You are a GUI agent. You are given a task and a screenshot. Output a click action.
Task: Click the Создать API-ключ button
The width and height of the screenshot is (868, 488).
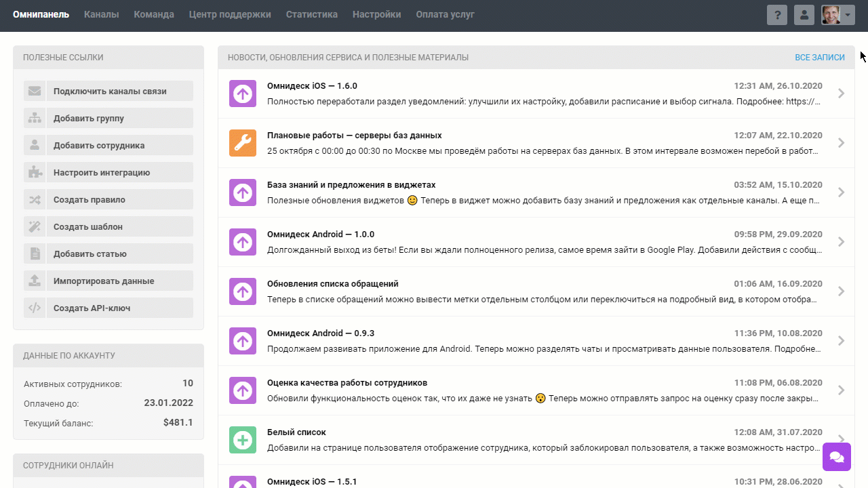point(120,308)
